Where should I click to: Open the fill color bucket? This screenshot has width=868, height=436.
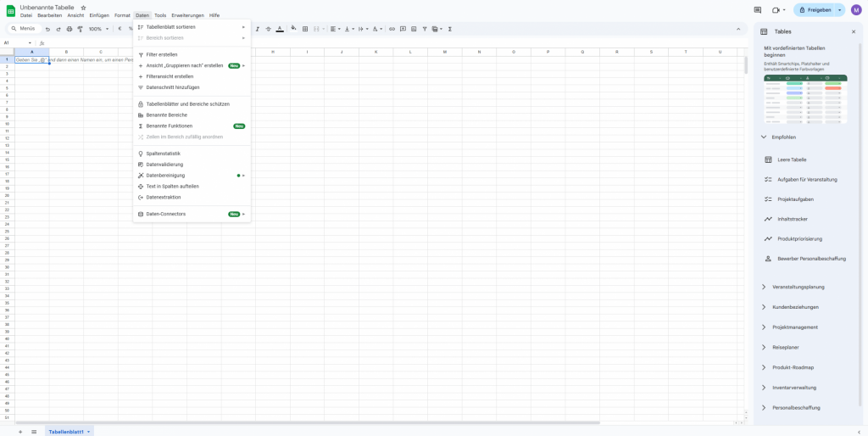click(x=293, y=29)
